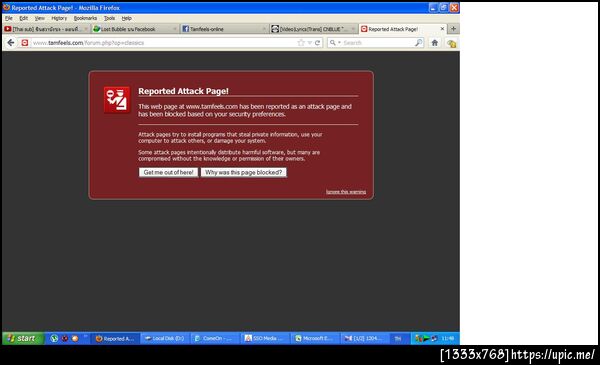600x365 pixels.
Task: Open the Microsoft Excel taskbar button
Action: point(314,339)
